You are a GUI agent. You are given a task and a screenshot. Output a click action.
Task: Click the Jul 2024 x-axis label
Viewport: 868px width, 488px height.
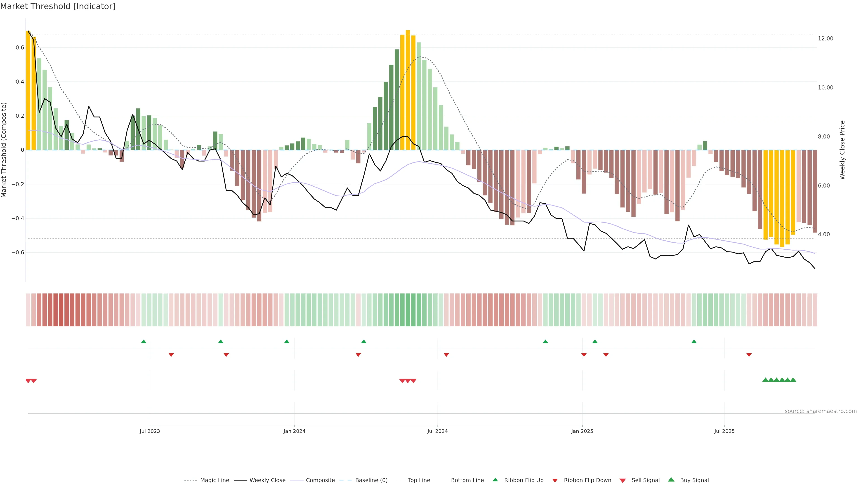437,431
